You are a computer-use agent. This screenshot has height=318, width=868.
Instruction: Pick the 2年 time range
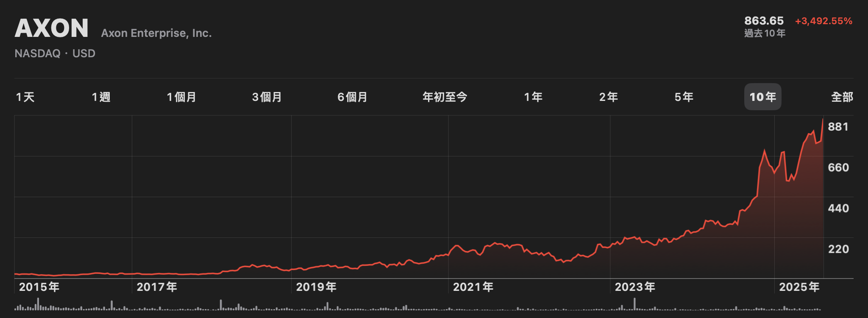608,97
